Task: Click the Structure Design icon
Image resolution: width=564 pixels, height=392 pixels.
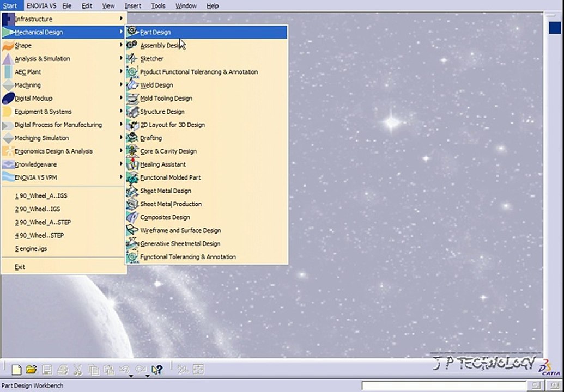Action: tap(132, 112)
